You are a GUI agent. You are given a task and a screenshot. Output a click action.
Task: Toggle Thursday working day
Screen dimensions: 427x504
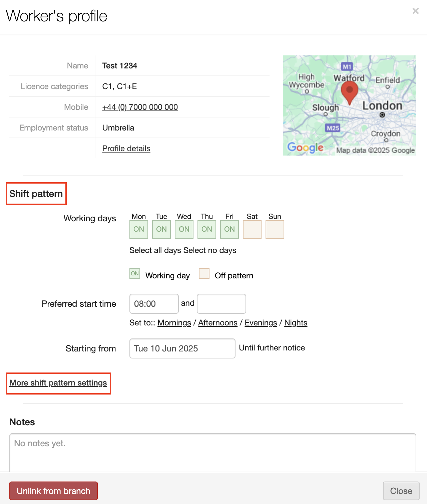click(x=207, y=230)
